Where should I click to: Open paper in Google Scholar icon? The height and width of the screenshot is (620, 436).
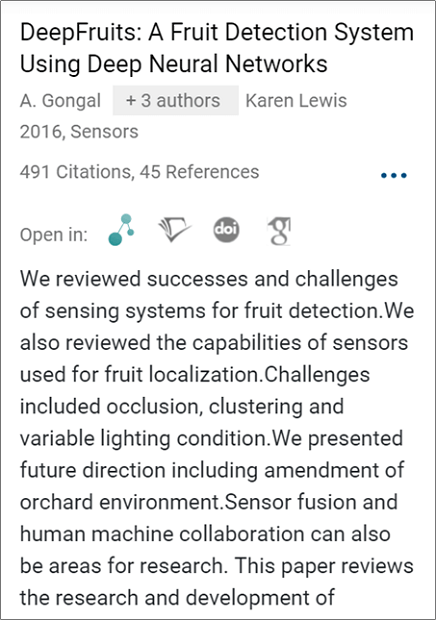click(x=279, y=231)
